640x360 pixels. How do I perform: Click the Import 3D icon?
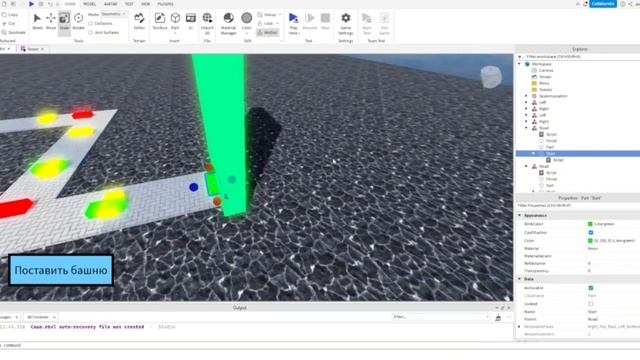[207, 18]
